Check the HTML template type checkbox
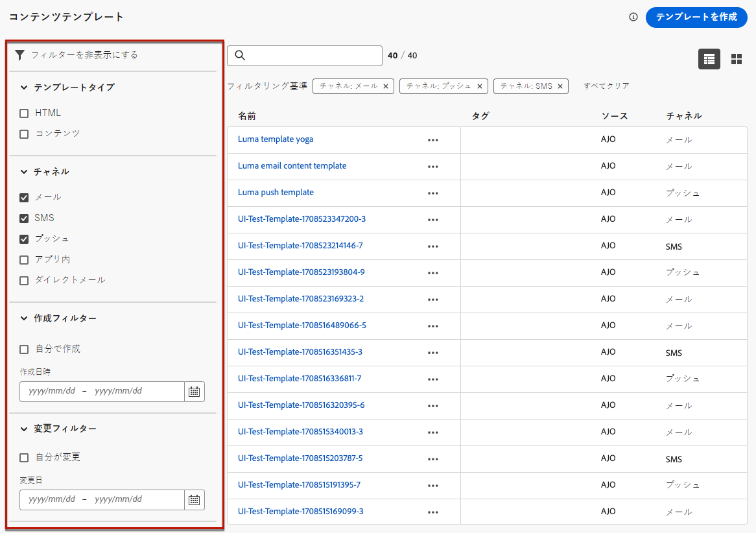 point(24,113)
